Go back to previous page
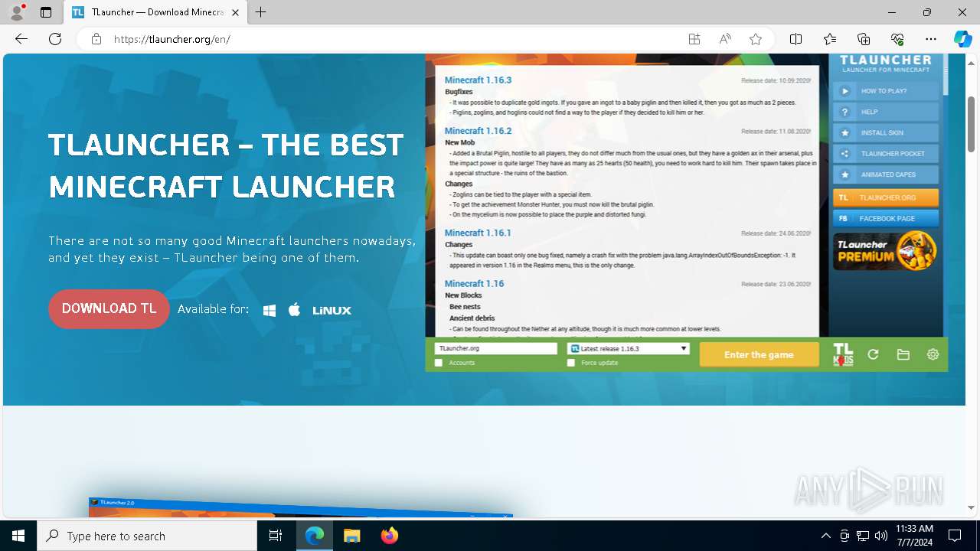Image resolution: width=980 pixels, height=551 pixels. coord(21,39)
